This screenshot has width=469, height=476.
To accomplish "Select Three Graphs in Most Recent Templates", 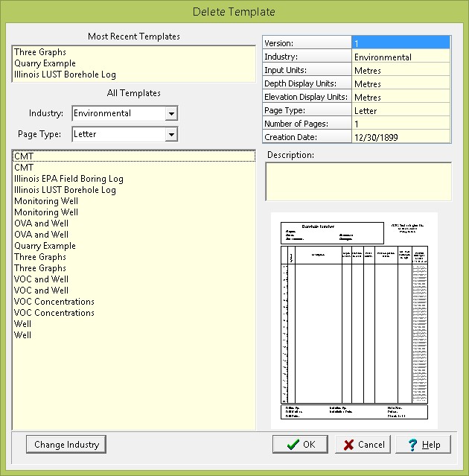I will coord(40,52).
